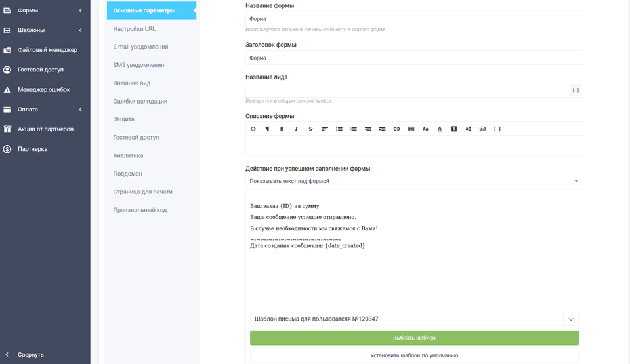Image resolution: width=630 pixels, height=364 pixels.
Task: Open text color picker in editor
Action: tap(440, 129)
